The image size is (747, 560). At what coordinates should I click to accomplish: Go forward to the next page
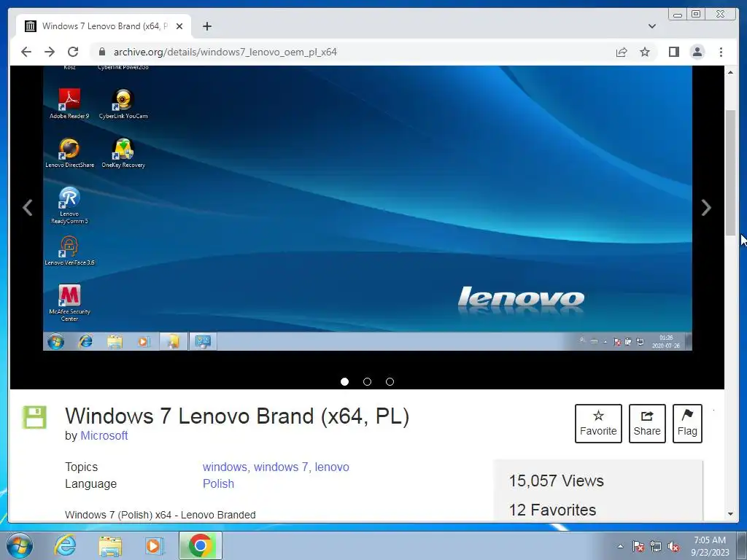(x=50, y=52)
